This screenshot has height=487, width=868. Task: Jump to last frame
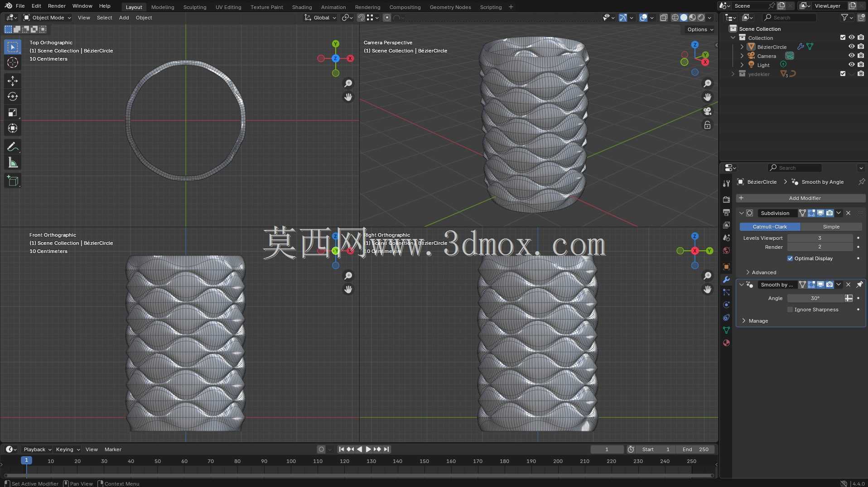coord(386,449)
